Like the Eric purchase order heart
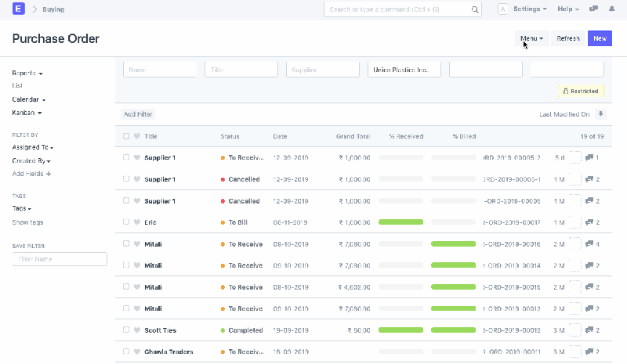This screenshot has height=364, width=627. pos(136,222)
